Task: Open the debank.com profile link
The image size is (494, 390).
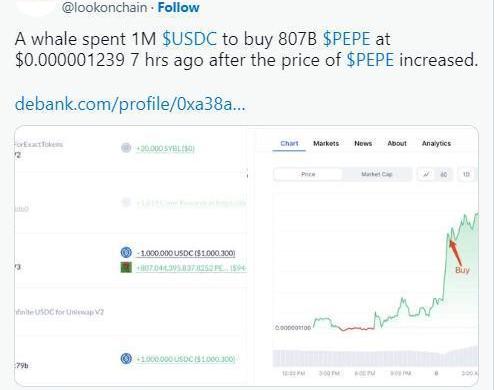Action: (x=130, y=104)
